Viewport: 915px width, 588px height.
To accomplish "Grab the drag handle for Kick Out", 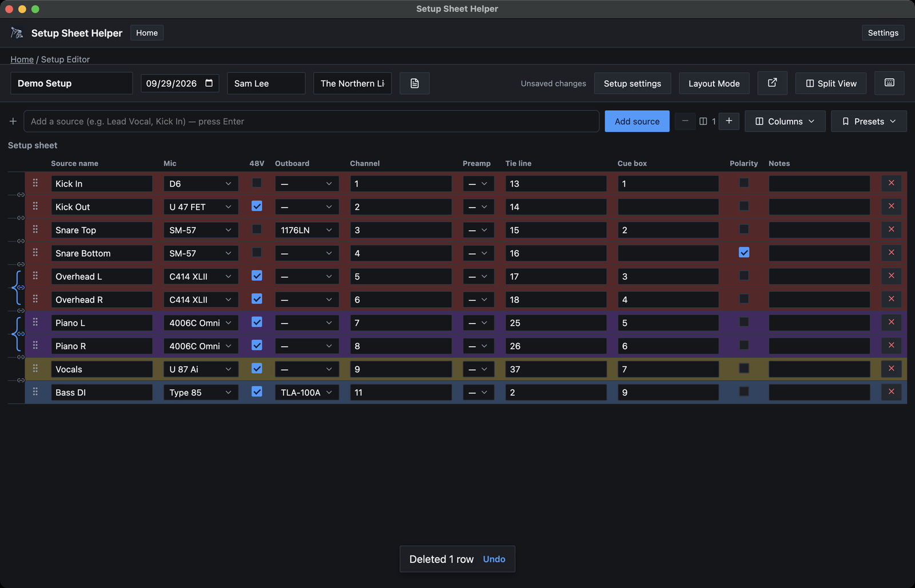I will tap(35, 206).
